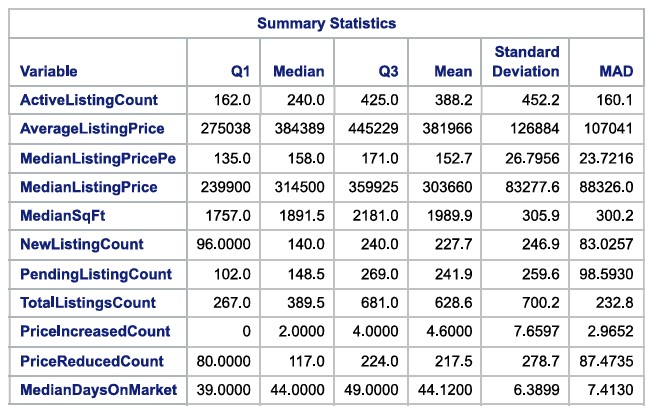
Task: Click the PriceReducedCount row label
Action: (x=90, y=359)
